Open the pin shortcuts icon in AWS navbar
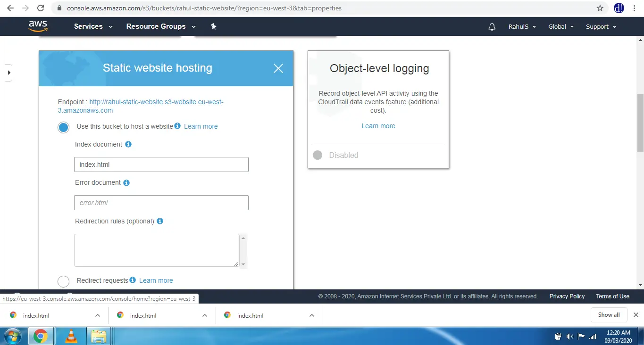 point(213,26)
